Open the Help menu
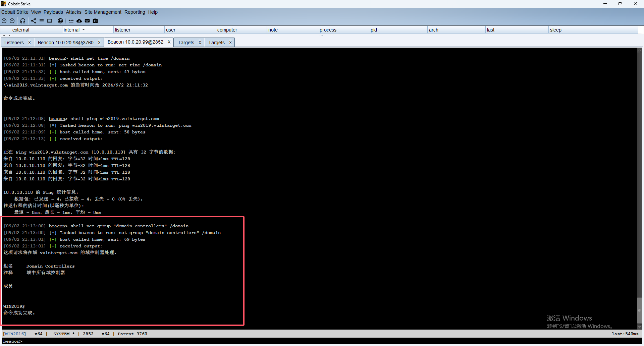The width and height of the screenshot is (644, 346). point(153,12)
